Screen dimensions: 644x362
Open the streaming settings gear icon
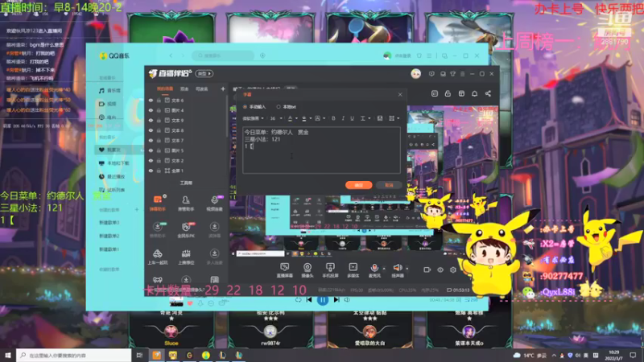click(453, 269)
